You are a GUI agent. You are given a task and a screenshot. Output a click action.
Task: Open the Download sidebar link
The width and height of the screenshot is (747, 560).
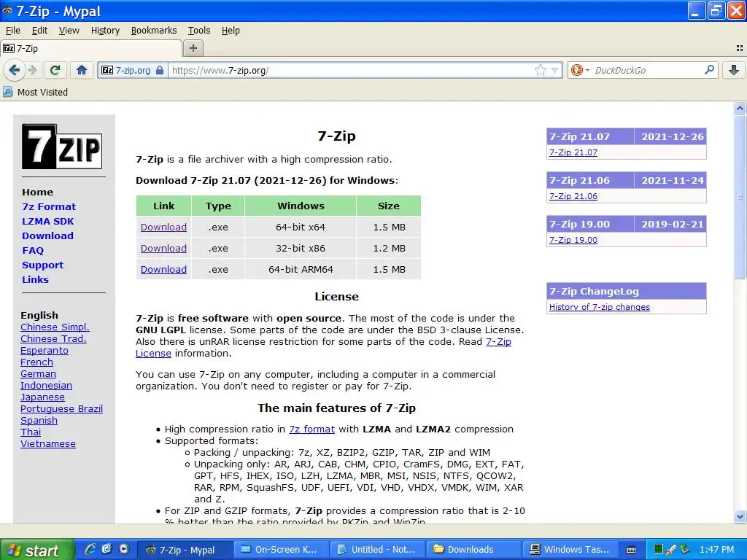click(47, 236)
